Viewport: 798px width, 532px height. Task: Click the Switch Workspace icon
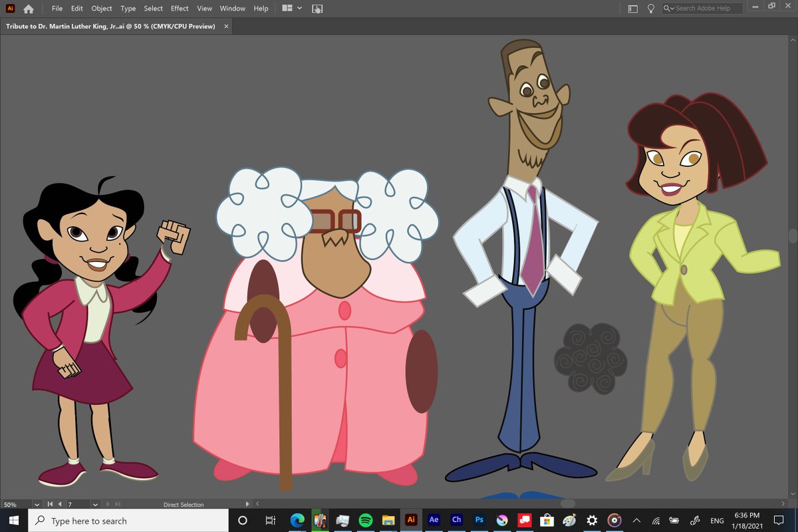[632, 9]
